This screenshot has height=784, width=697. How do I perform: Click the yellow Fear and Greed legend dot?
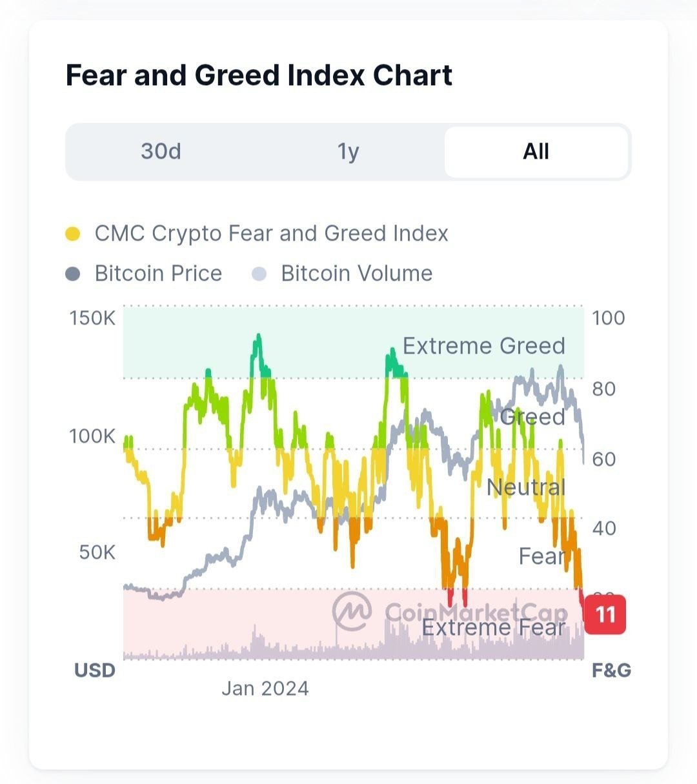pyautogui.click(x=73, y=234)
